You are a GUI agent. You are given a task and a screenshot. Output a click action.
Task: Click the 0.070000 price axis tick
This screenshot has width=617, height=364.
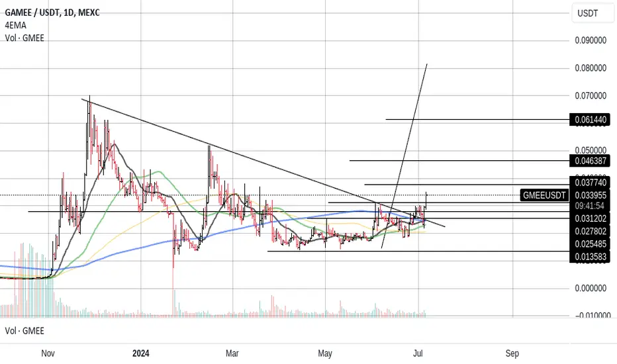[x=591, y=95]
